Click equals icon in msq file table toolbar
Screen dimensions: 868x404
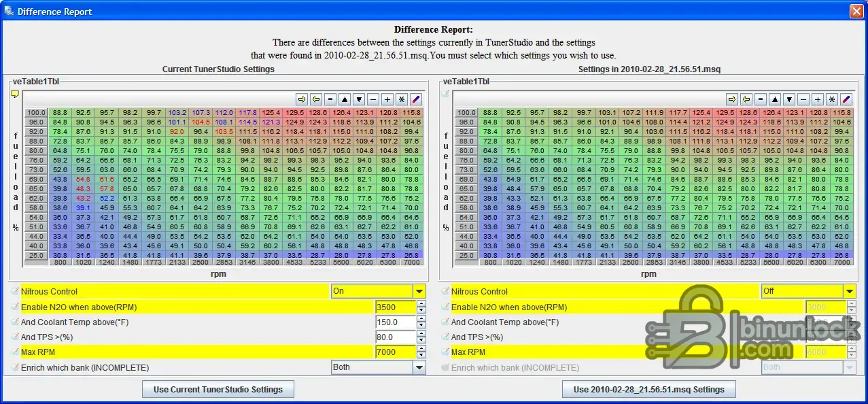point(761,99)
